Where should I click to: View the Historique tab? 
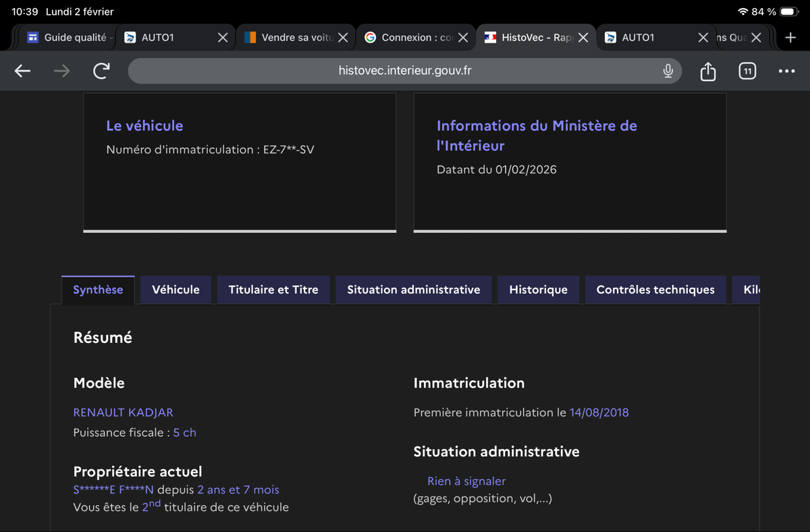coord(538,290)
